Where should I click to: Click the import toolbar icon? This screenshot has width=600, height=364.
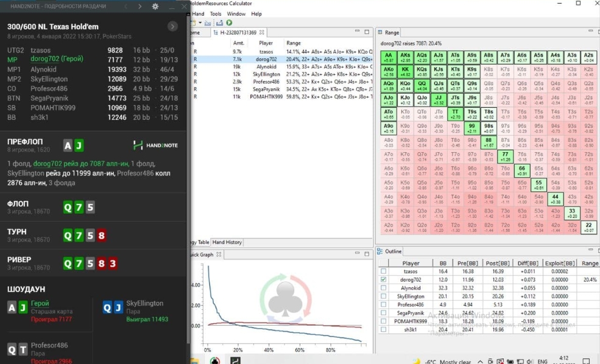click(x=207, y=23)
